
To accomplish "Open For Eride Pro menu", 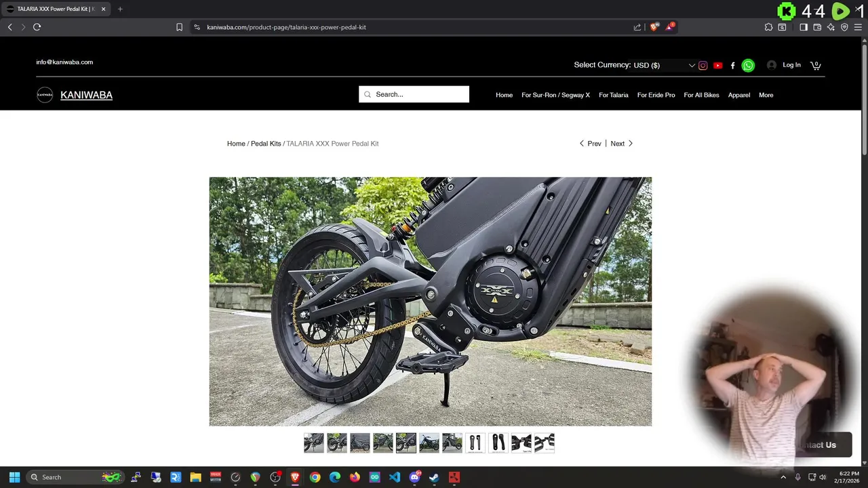I will click(x=656, y=95).
